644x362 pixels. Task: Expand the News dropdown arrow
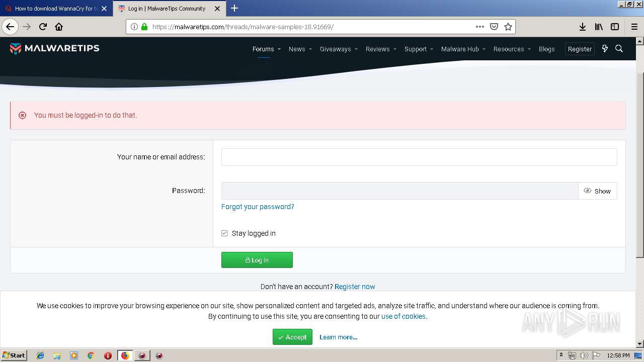point(310,49)
